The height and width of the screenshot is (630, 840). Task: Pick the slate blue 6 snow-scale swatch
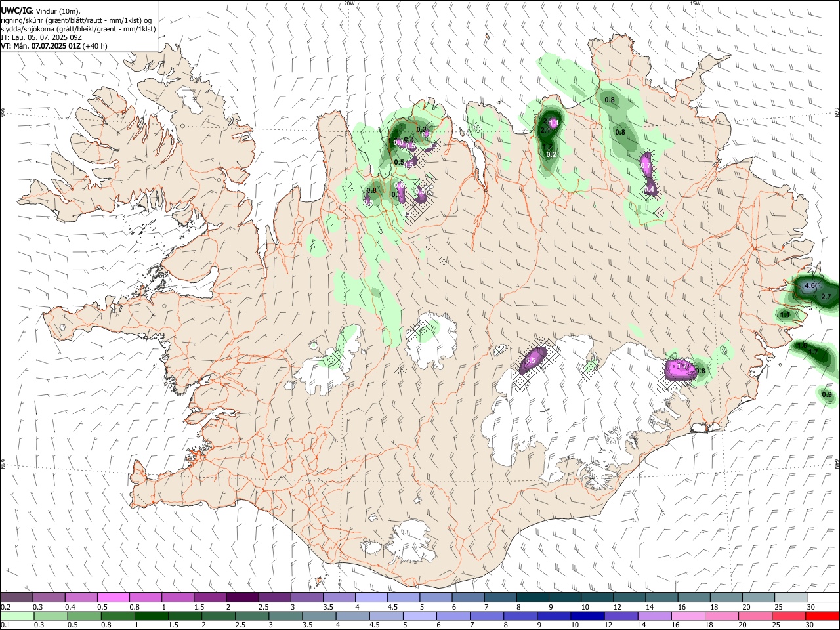(x=468, y=598)
